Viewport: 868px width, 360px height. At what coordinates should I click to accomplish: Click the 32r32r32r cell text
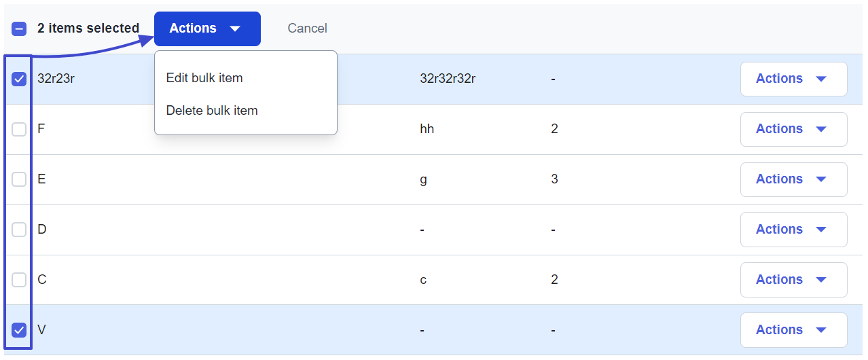(x=448, y=79)
